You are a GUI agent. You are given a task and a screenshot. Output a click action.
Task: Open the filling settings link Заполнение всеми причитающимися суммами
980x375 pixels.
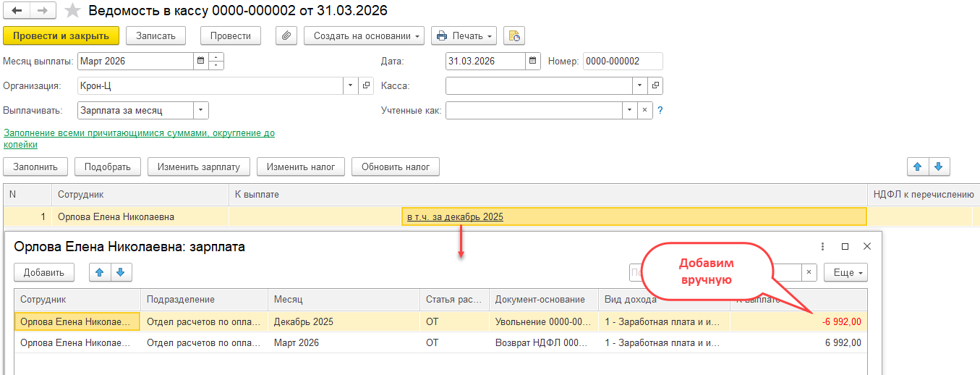click(x=139, y=139)
